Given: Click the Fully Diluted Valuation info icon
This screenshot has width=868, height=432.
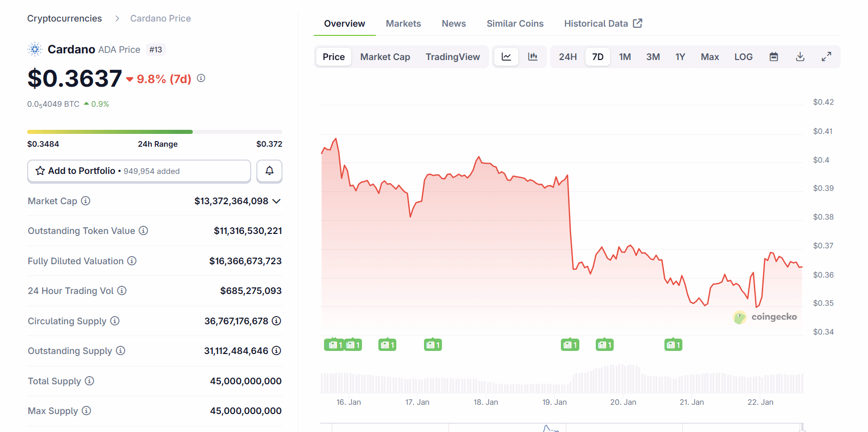Looking at the screenshot, I should (x=132, y=261).
